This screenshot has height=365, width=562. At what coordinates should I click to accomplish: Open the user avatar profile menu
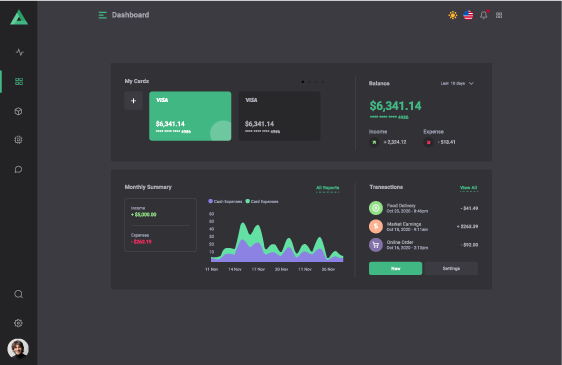pyautogui.click(x=18, y=348)
